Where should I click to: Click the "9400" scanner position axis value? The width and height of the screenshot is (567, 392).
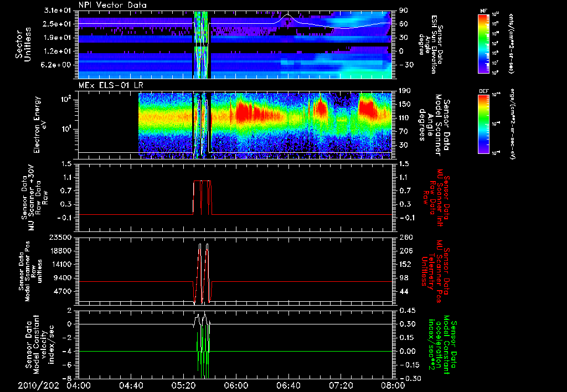point(63,278)
